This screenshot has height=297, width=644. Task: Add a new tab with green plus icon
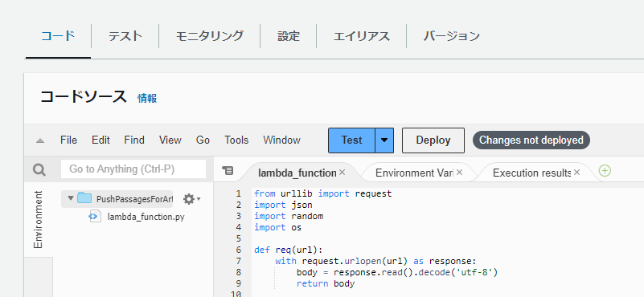[x=605, y=171]
